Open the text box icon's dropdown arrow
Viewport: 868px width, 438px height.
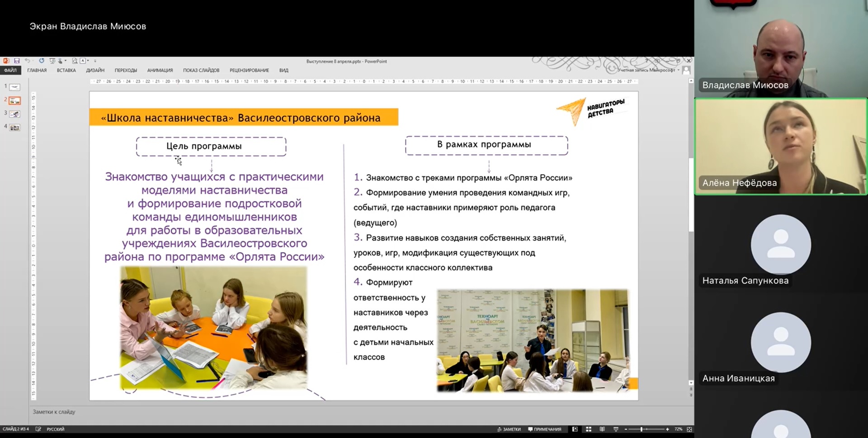(x=88, y=61)
